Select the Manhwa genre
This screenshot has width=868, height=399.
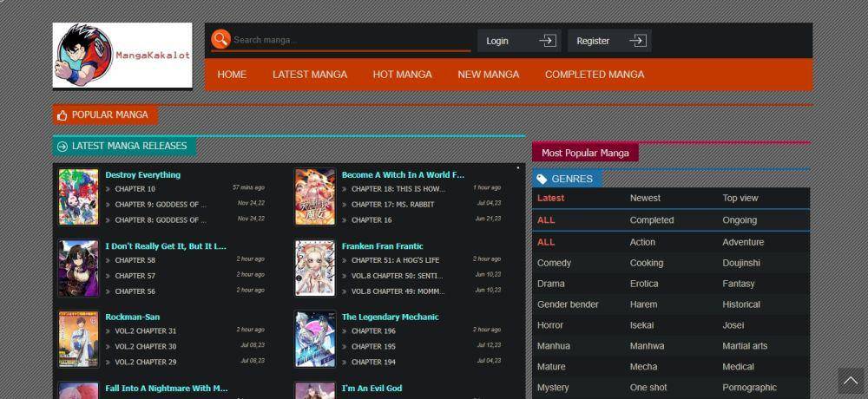coord(647,346)
